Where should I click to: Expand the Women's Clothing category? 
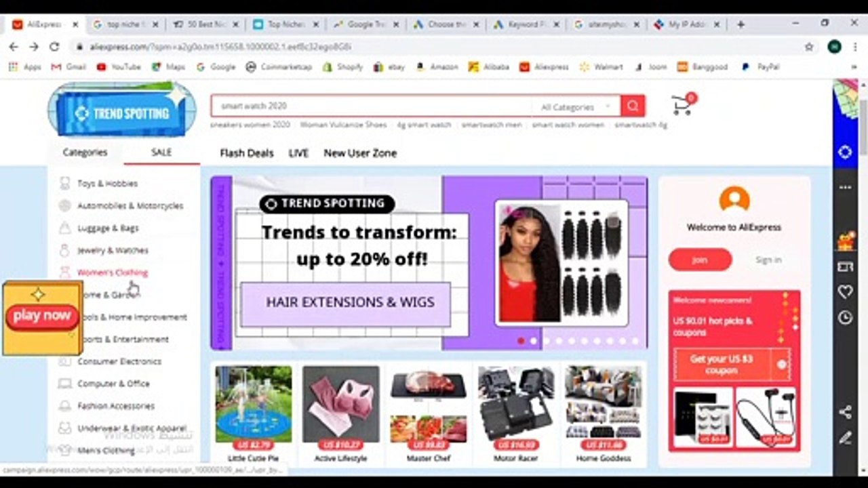click(112, 272)
